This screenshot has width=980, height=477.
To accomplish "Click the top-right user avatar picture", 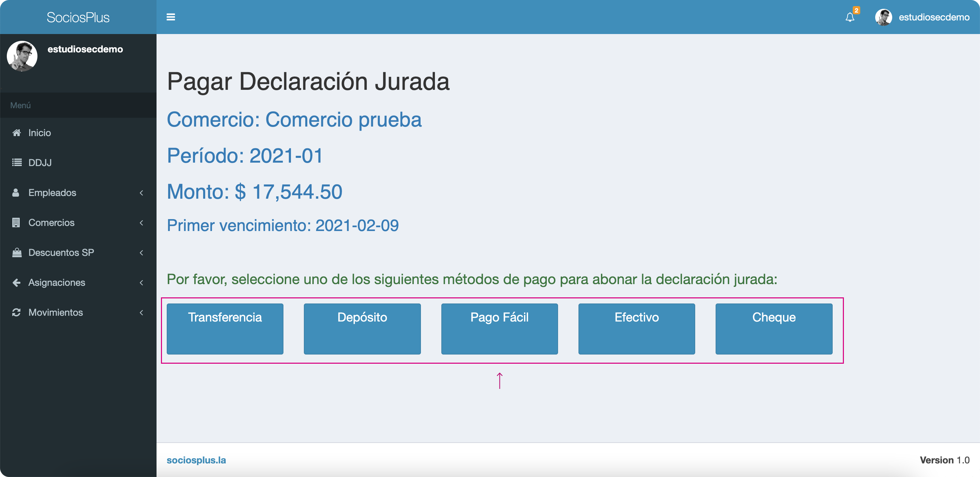I will tap(883, 17).
